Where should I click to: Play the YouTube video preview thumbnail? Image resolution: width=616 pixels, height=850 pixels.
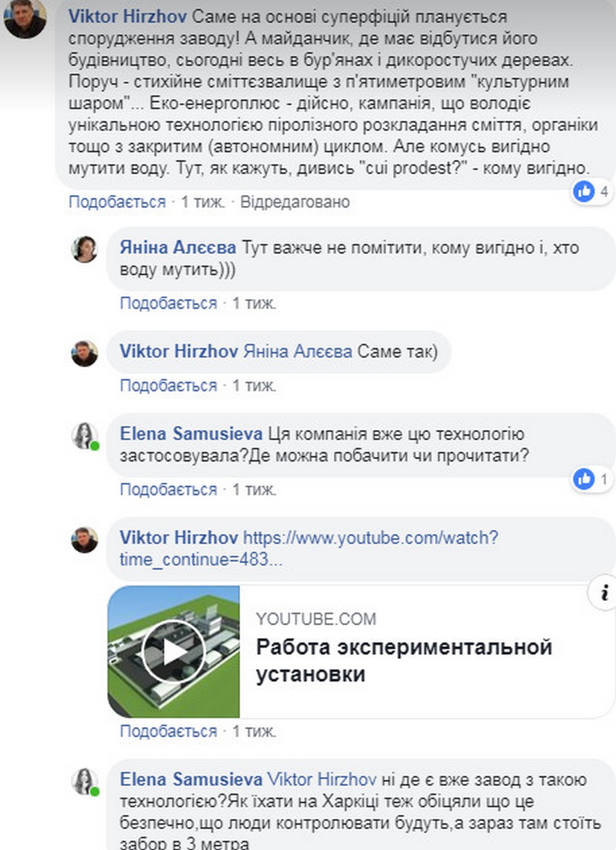pyautogui.click(x=173, y=652)
